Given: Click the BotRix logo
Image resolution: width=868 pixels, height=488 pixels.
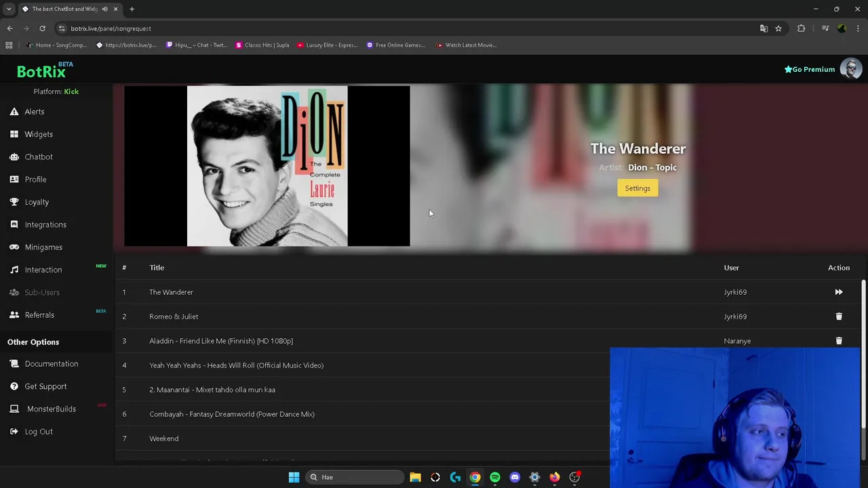Looking at the screenshot, I should click(x=42, y=71).
